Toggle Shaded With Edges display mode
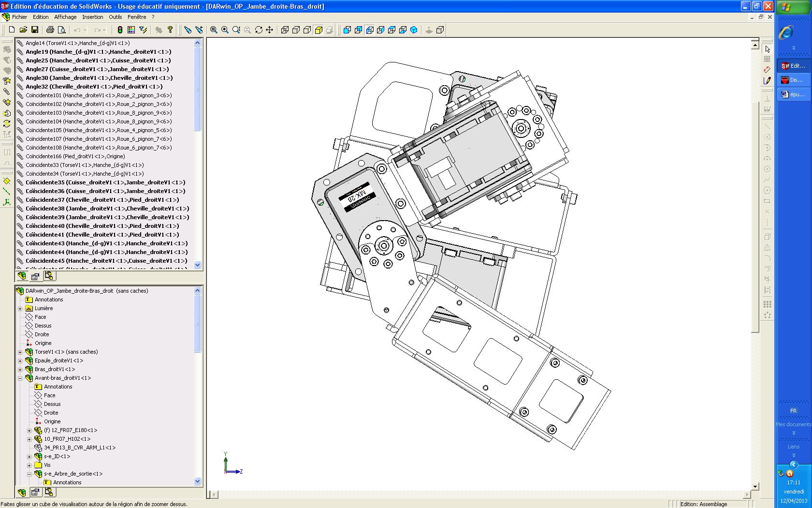This screenshot has width=812, height=508. 319,30
